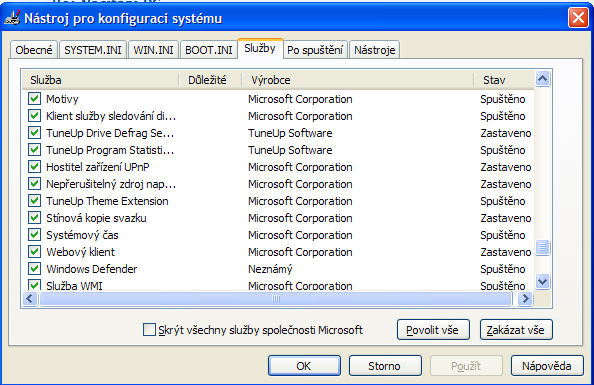
Task: Sort list by Stav column header
Action: (x=504, y=80)
